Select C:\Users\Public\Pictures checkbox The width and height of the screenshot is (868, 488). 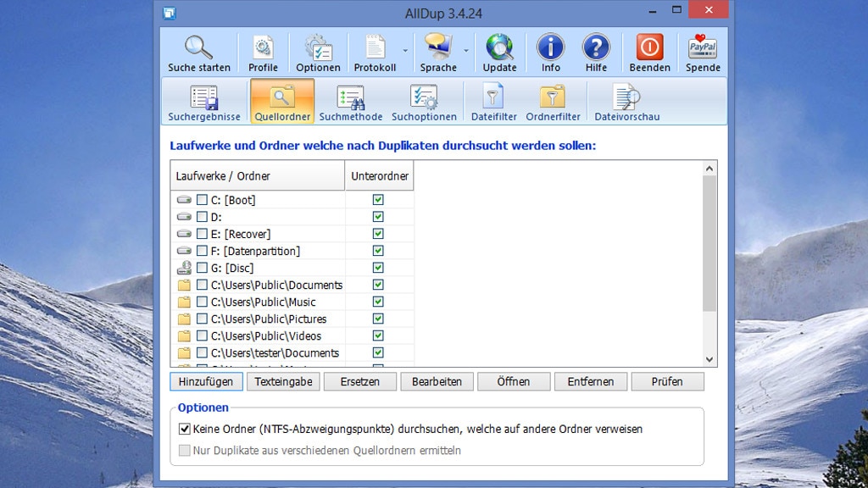(202, 319)
